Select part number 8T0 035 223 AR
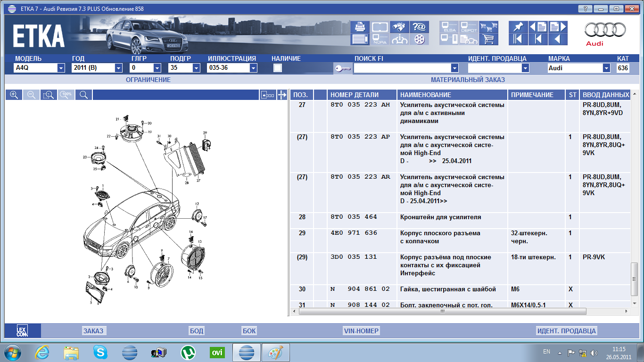 [x=360, y=177]
